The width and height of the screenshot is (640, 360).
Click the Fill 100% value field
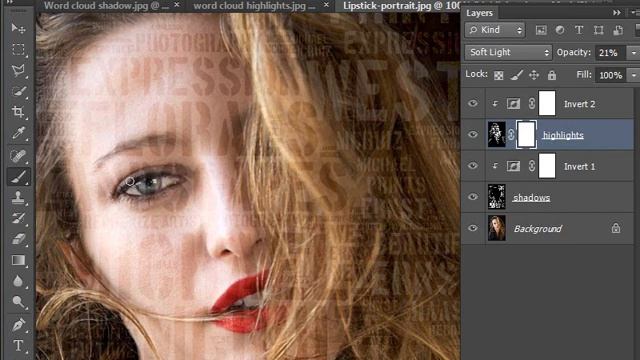pyautogui.click(x=610, y=75)
